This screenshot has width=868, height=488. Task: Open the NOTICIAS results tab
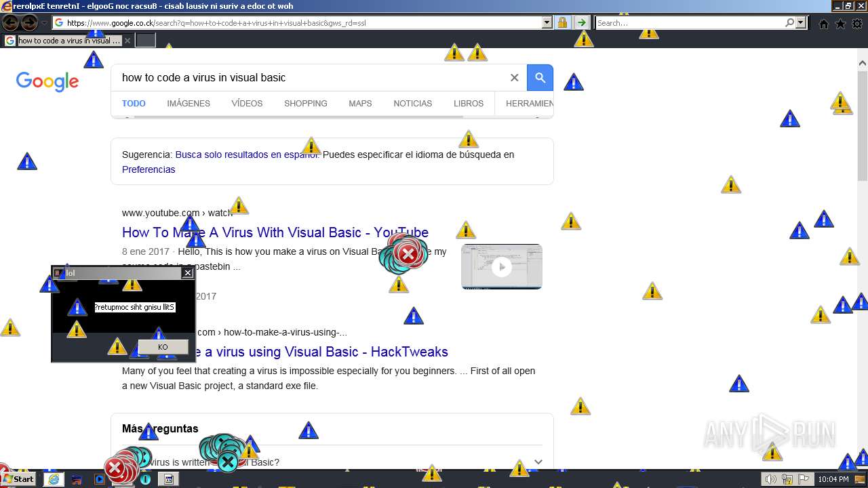coord(413,104)
